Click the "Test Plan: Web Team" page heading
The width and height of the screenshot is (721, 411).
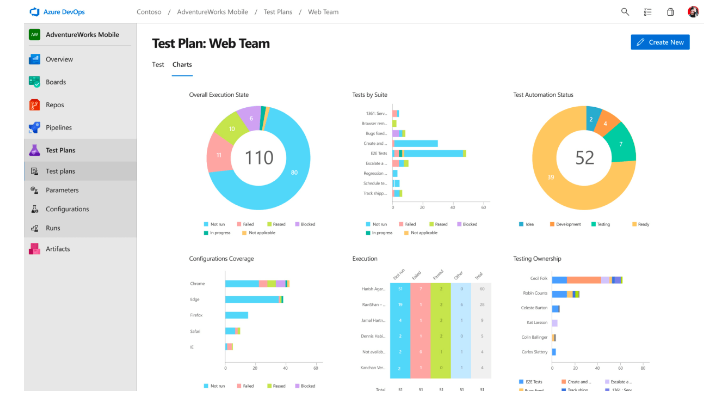(211, 43)
